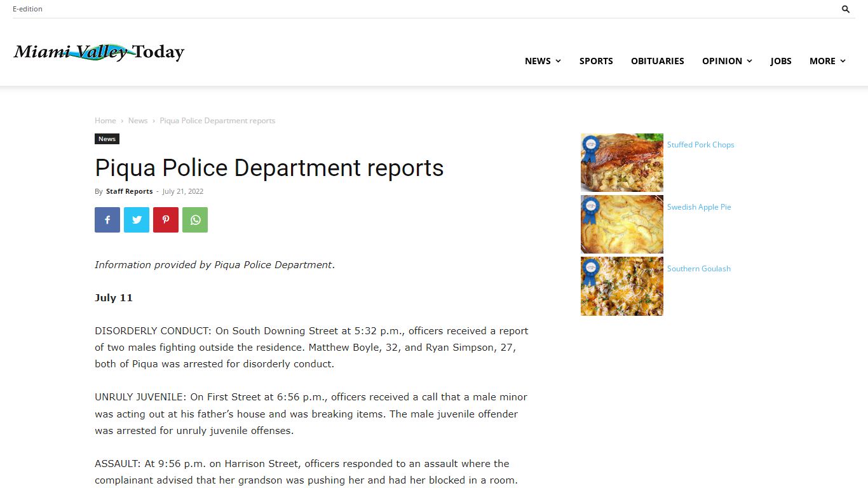Click the UNRULY JUVENILE paragraph
The width and height of the screenshot is (868, 488).
pos(311,414)
